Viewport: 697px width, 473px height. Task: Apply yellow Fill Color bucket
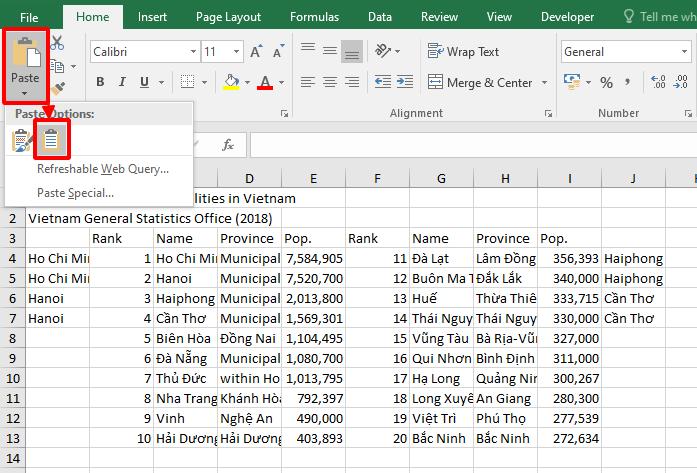pos(231,82)
